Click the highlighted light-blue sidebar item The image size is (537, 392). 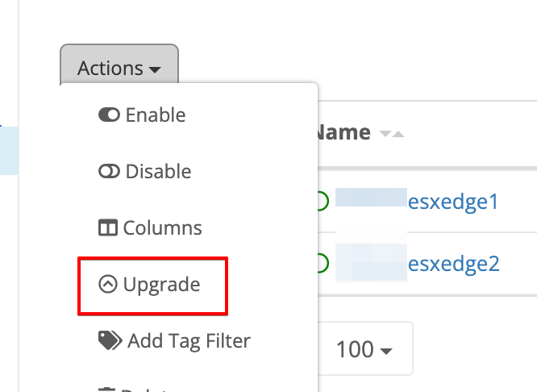9,151
